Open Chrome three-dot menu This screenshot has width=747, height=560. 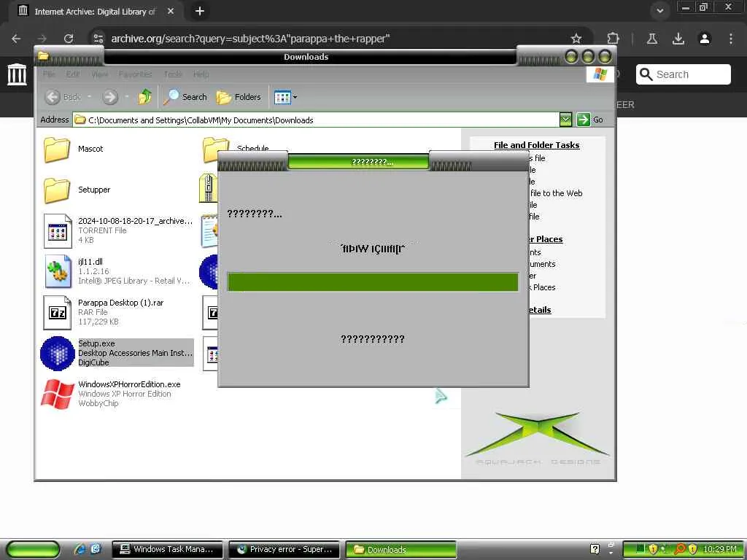pyautogui.click(x=731, y=39)
